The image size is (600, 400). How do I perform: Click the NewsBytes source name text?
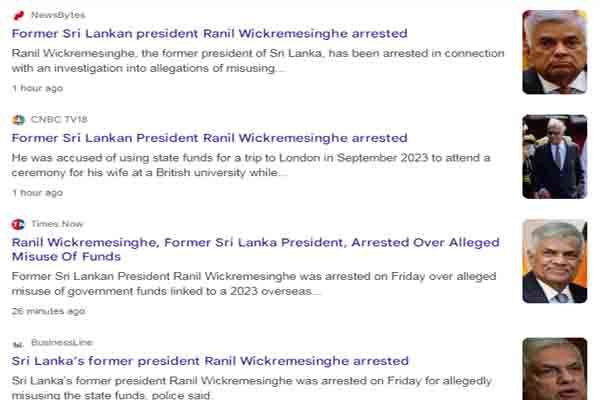(58, 15)
